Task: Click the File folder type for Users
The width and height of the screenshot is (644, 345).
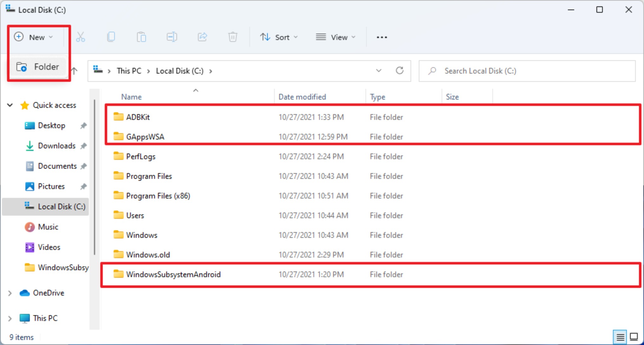Action: pyautogui.click(x=386, y=215)
